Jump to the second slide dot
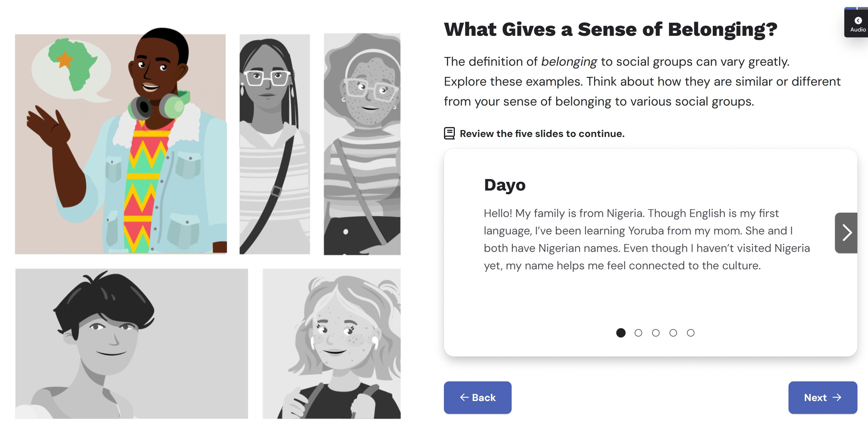 (x=638, y=333)
